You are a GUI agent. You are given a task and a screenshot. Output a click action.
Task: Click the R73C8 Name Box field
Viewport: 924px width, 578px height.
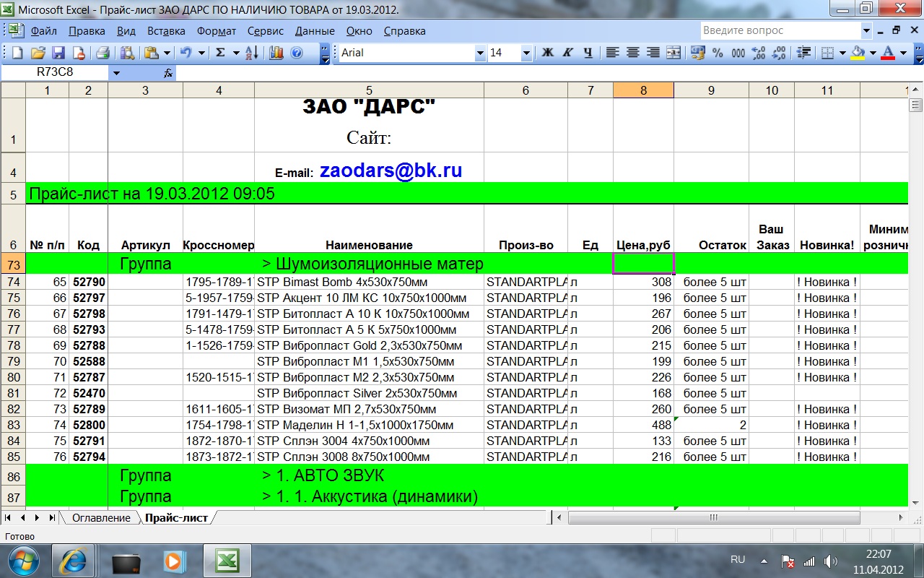coord(56,73)
